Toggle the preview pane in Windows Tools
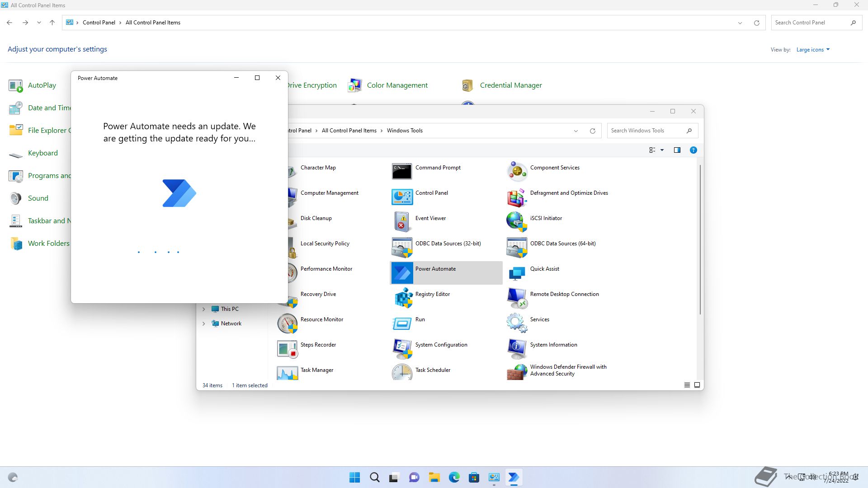This screenshot has height=488, width=868. tap(677, 150)
